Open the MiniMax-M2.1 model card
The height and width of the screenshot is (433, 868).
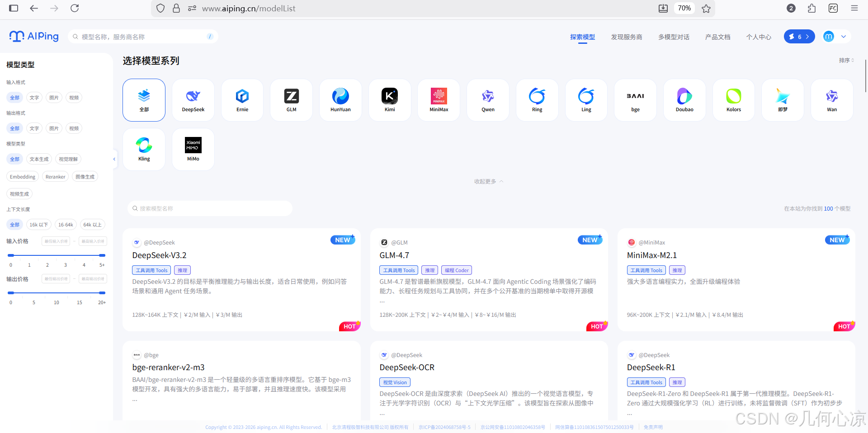point(736,280)
